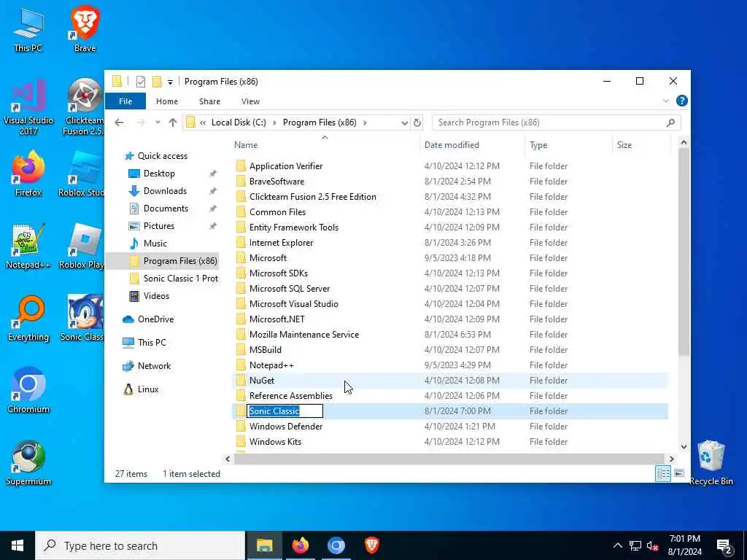Show hidden system tray icons
Viewport: 747px width, 560px height.
click(617, 545)
